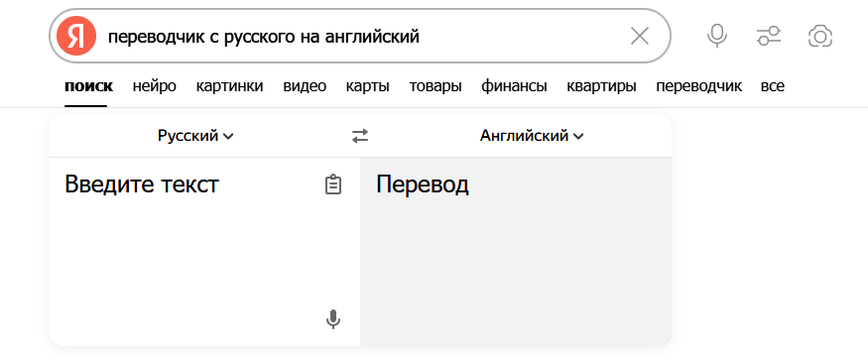The image size is (868, 364).
Task: Swap the Russian and English languages
Action: tap(360, 136)
